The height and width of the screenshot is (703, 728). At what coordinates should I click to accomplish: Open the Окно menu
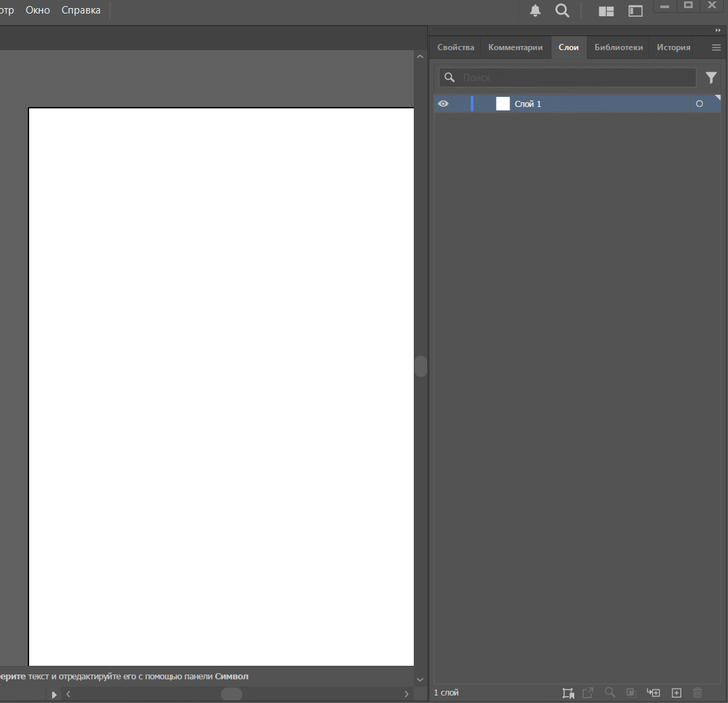click(38, 10)
